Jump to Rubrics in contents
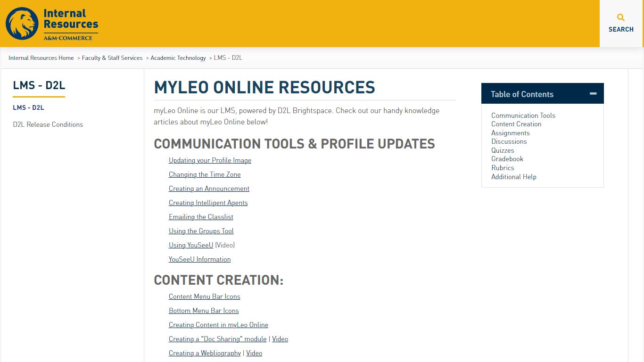The width and height of the screenshot is (644, 362). tap(503, 168)
